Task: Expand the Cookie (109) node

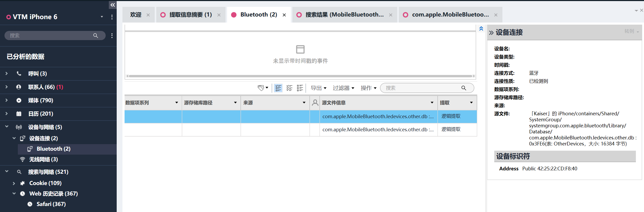Action: [x=14, y=183]
